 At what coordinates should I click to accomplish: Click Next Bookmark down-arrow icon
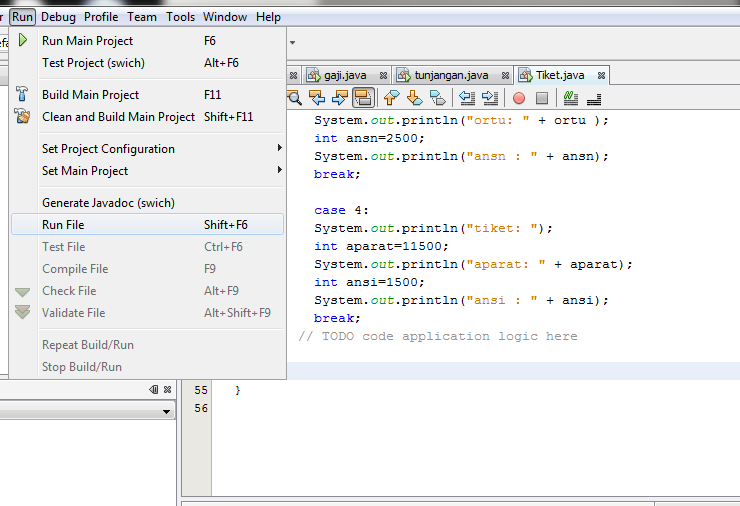point(414,98)
